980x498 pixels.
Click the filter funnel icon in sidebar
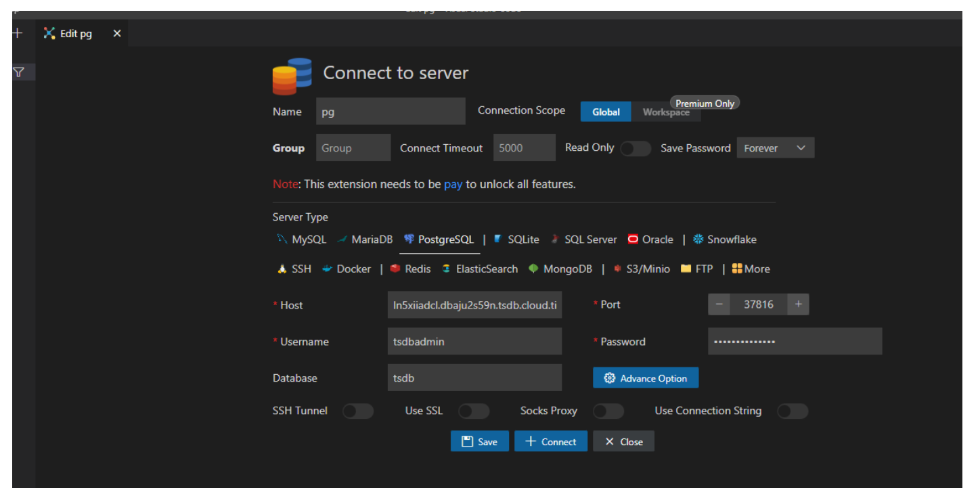(19, 72)
